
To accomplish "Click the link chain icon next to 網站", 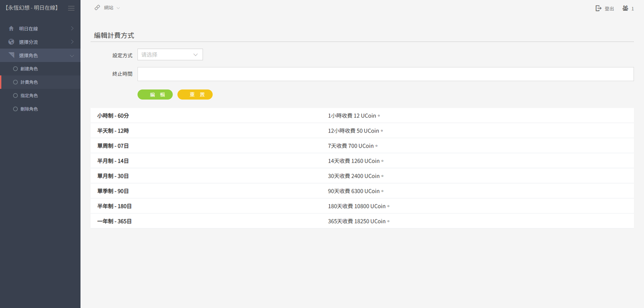I will pyautogui.click(x=97, y=8).
